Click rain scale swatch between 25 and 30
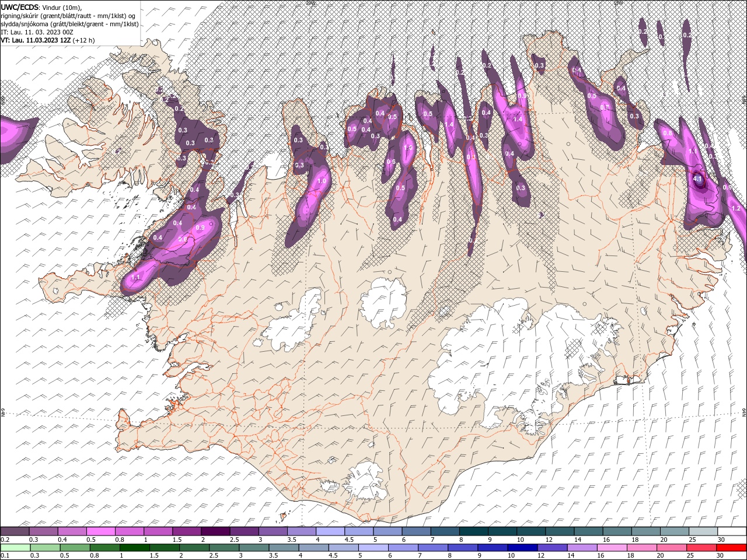 pyautogui.click(x=702, y=548)
